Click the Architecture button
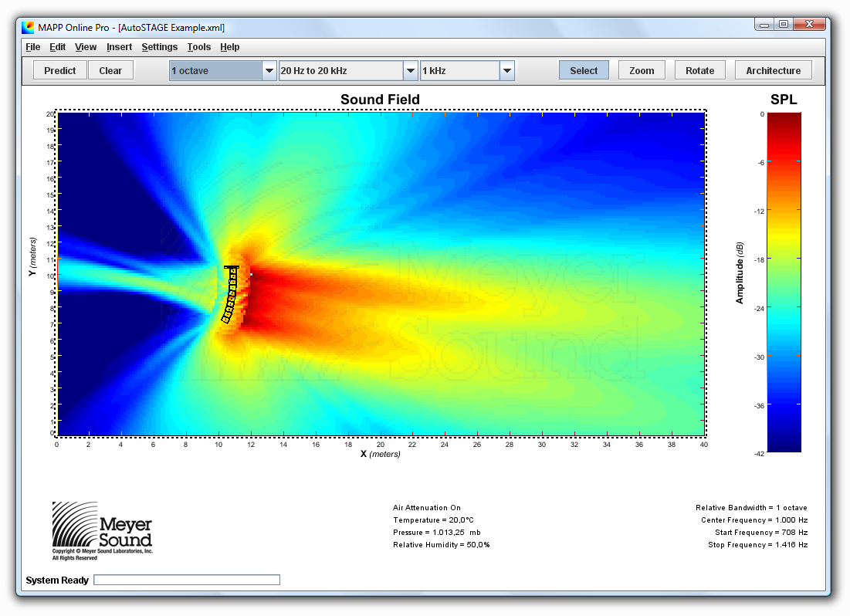850x616 pixels. point(773,70)
